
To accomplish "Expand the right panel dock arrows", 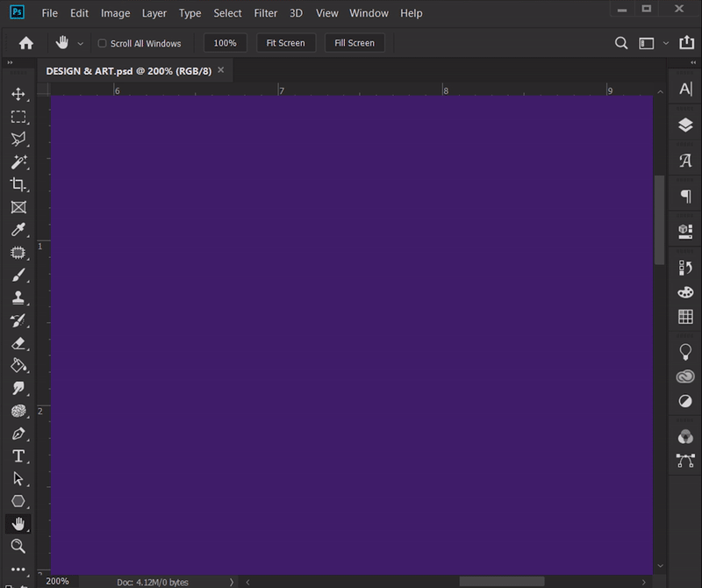I will (x=693, y=62).
